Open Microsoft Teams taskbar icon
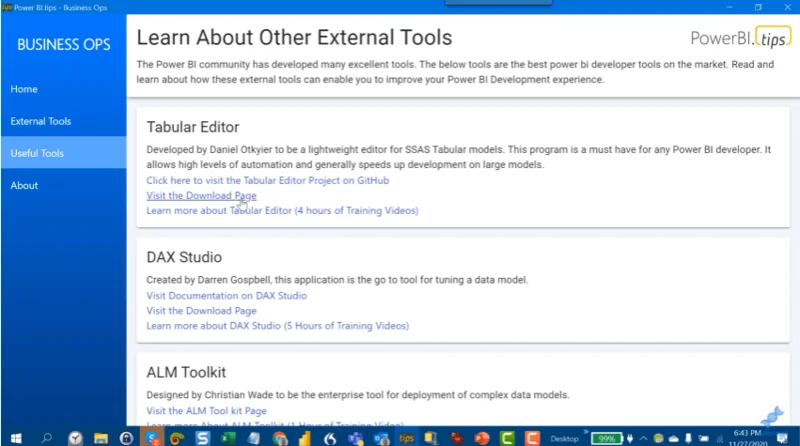The width and height of the screenshot is (800, 446). coord(356,438)
